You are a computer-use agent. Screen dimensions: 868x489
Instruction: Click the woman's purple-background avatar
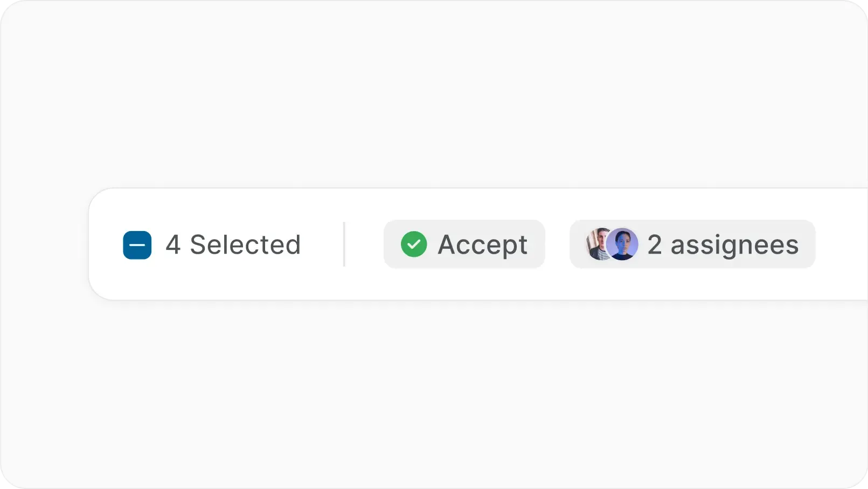coord(623,244)
